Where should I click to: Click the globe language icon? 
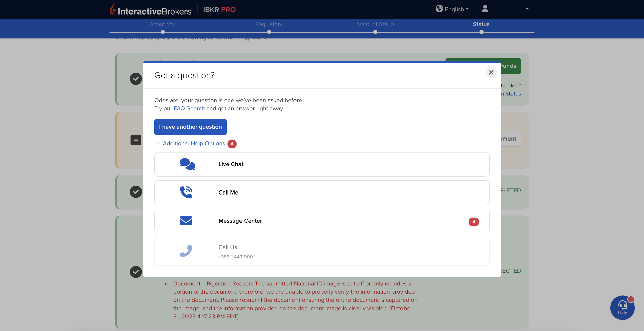pyautogui.click(x=439, y=9)
